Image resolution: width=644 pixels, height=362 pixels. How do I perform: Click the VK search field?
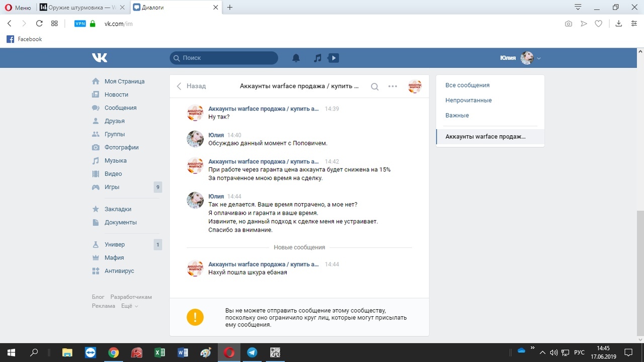pyautogui.click(x=224, y=58)
